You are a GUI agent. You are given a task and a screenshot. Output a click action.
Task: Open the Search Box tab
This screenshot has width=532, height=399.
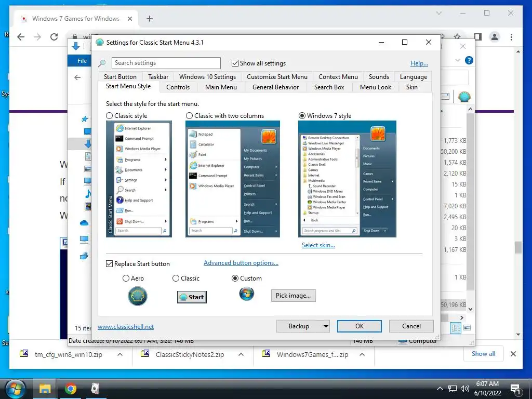[x=329, y=87]
